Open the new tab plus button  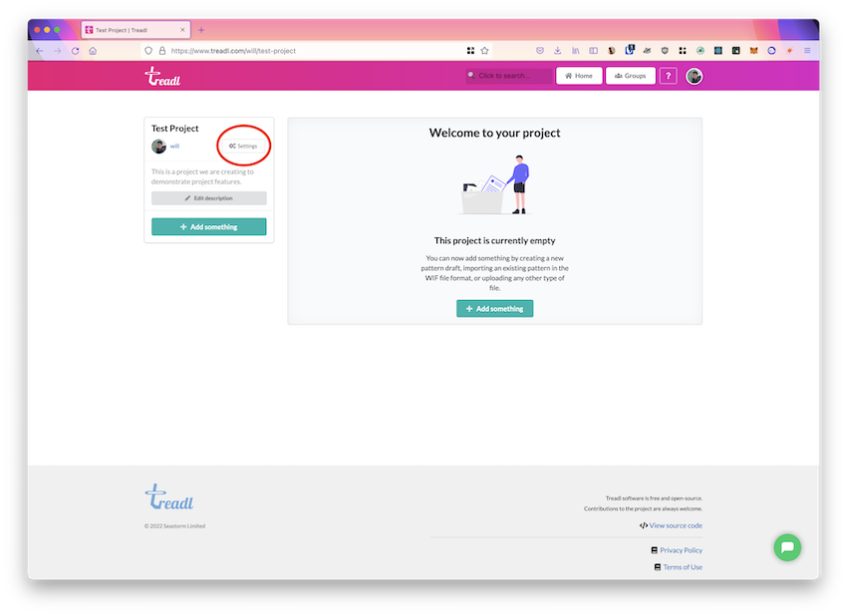pos(201,30)
